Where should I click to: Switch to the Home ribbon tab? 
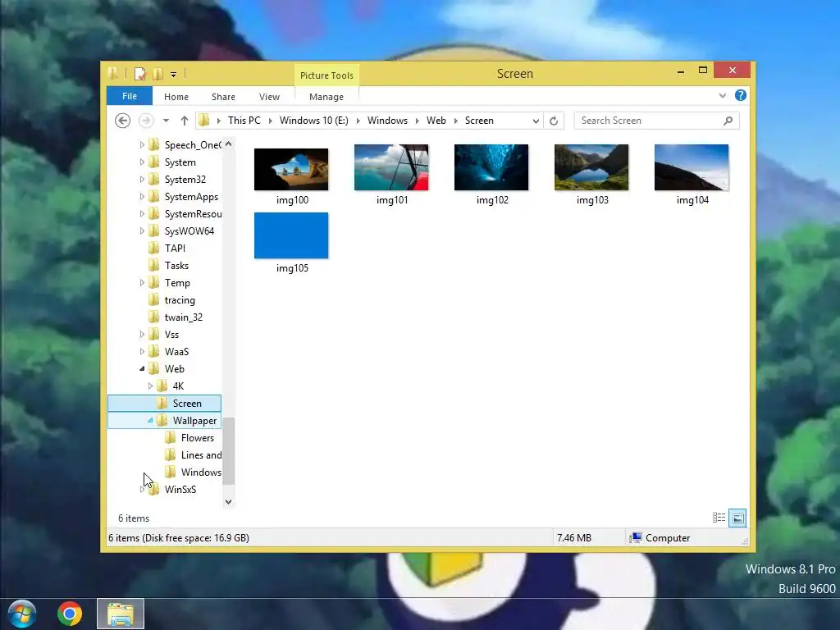point(176,97)
